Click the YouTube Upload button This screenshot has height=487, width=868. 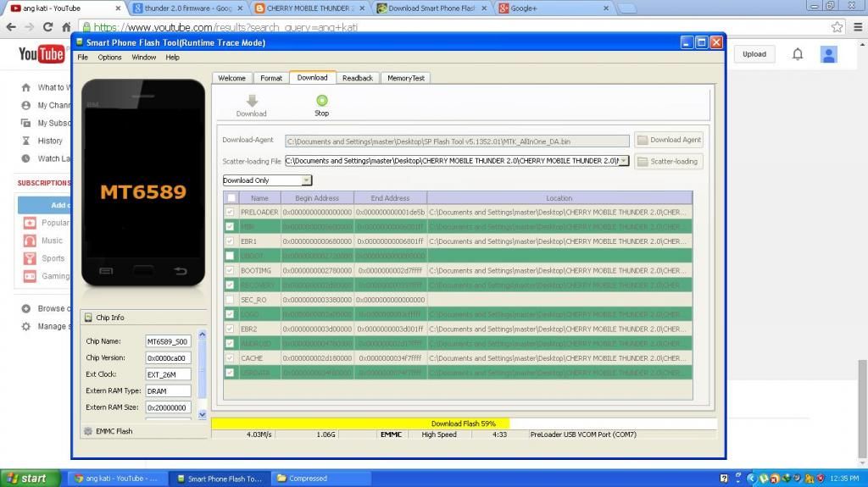coord(754,54)
